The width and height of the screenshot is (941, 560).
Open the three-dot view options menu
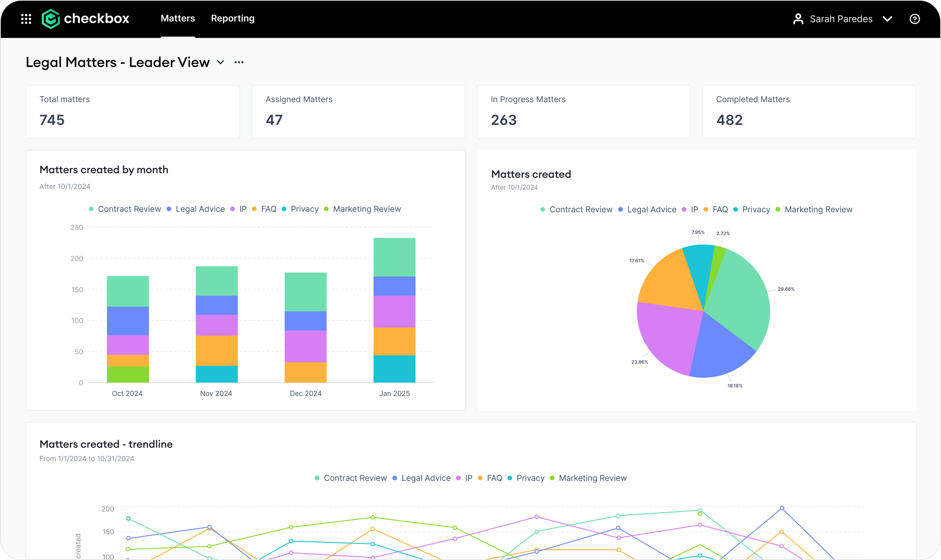[x=239, y=62]
